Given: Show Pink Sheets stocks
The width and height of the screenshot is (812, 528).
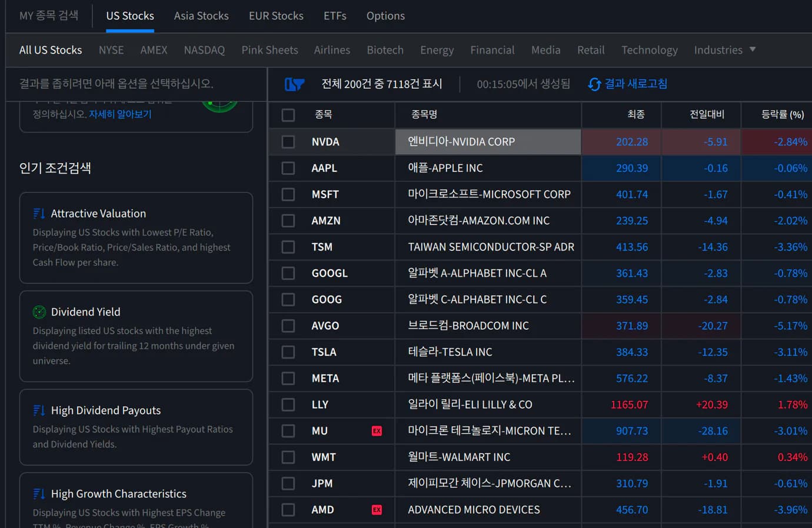Looking at the screenshot, I should (x=269, y=50).
